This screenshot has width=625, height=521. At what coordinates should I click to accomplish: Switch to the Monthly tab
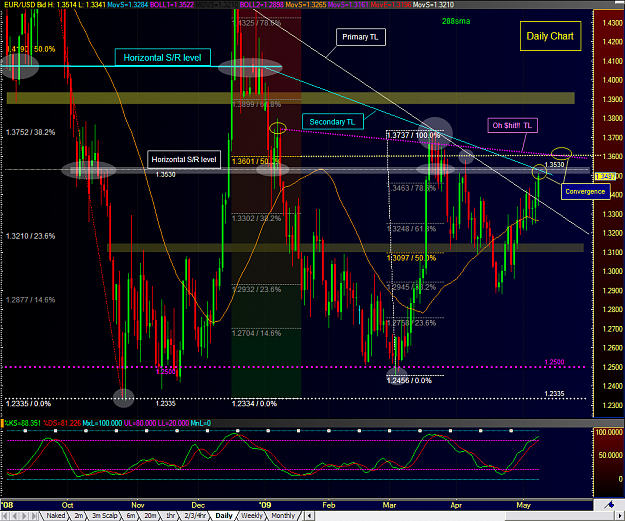click(283, 515)
